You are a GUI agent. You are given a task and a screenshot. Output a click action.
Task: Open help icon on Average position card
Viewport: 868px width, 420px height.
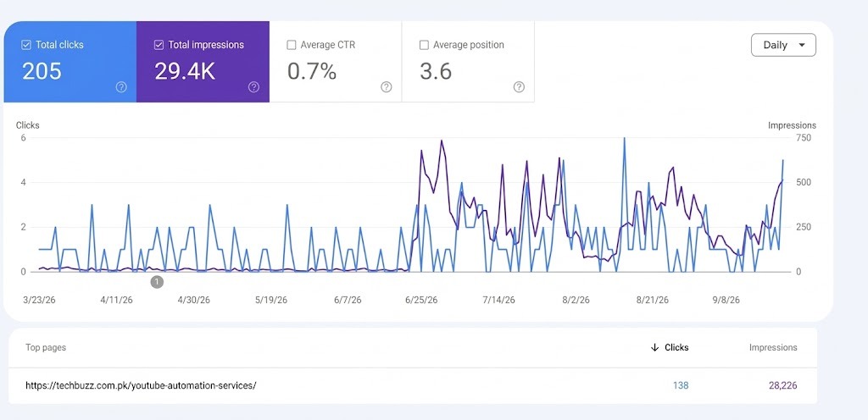(x=519, y=86)
